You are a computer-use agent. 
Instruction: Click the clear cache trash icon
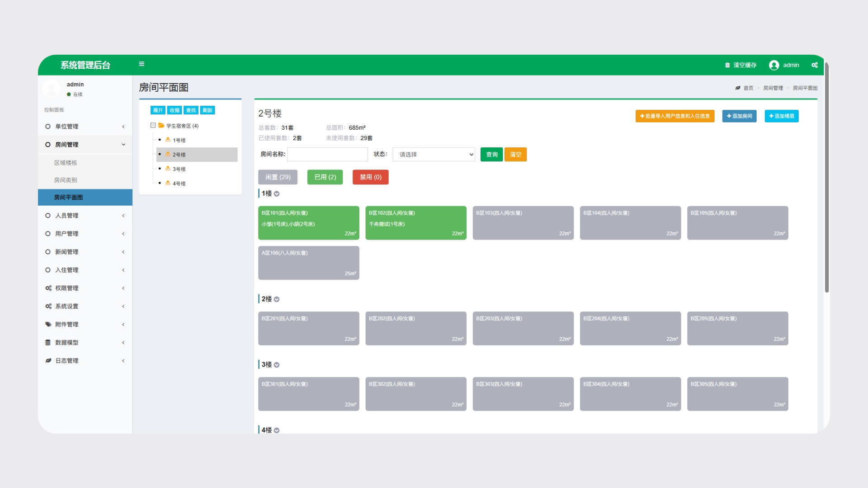(x=727, y=65)
